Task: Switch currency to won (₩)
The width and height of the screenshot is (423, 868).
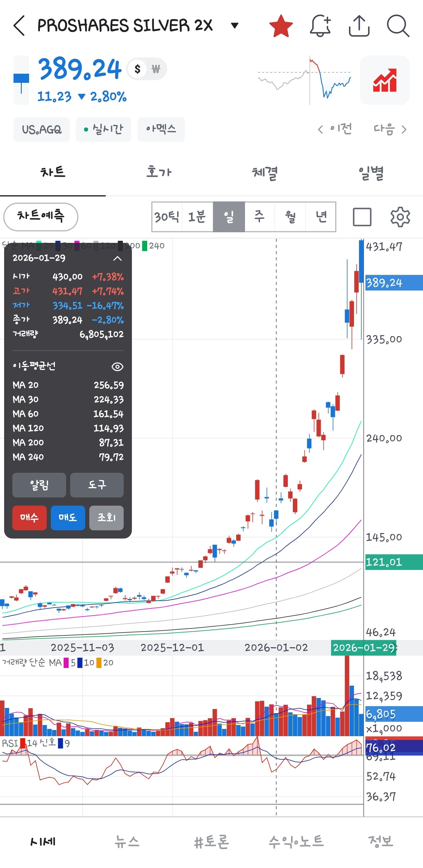Action: 156,69
